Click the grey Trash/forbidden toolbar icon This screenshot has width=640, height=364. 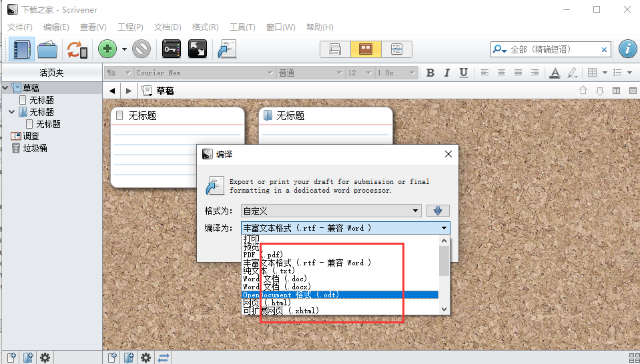click(141, 49)
